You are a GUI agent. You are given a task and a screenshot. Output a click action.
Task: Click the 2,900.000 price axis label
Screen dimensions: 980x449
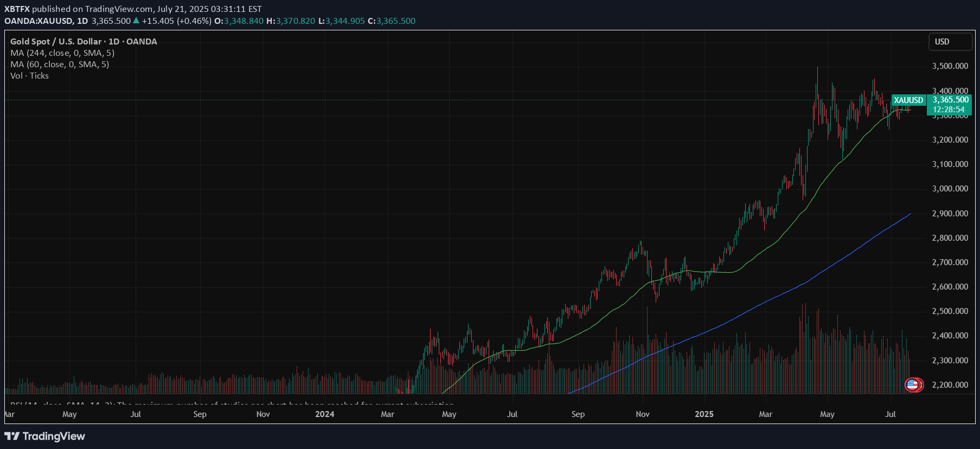click(950, 214)
